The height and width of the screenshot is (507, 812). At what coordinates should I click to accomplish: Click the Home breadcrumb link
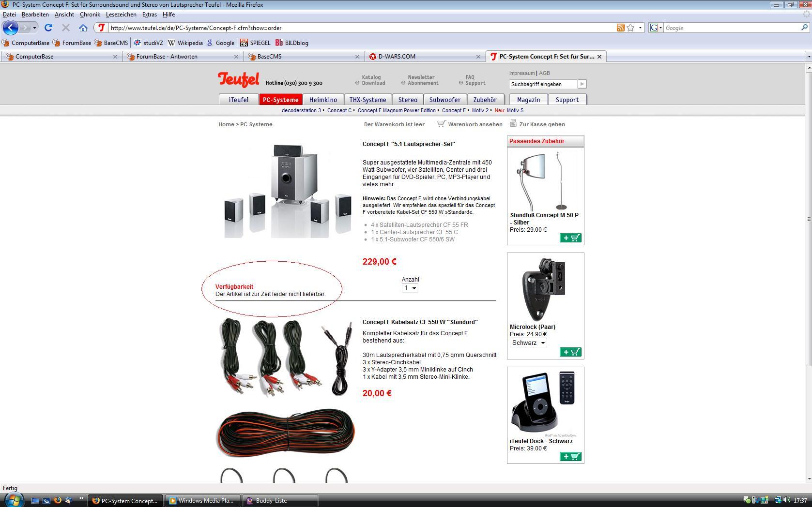[x=226, y=124]
